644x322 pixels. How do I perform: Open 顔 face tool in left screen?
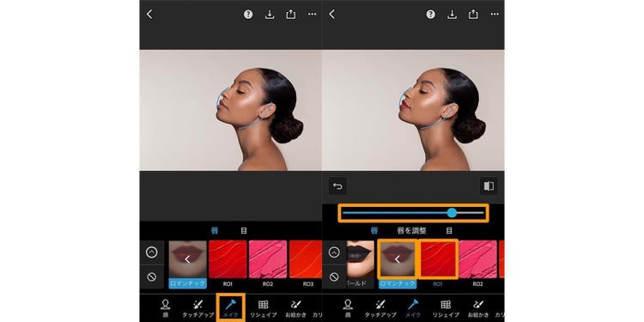pyautogui.click(x=166, y=308)
